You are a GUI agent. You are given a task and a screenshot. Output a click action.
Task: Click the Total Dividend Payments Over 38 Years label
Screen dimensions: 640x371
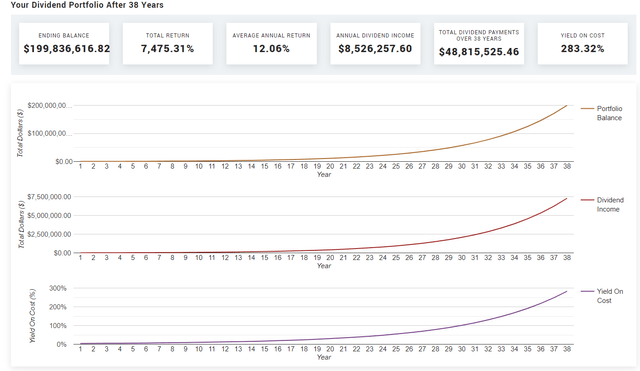point(479,35)
